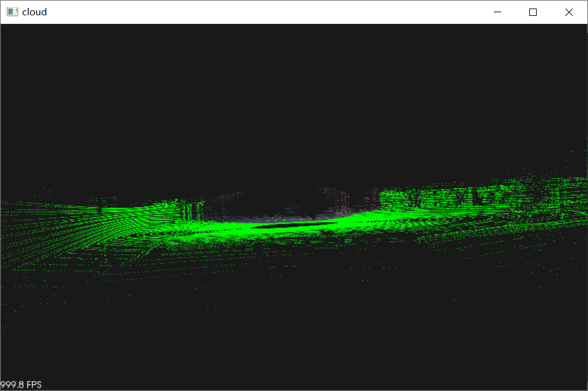This screenshot has height=391, width=588.
Task: Click the 999.8 FPS readout
Action: point(21,385)
